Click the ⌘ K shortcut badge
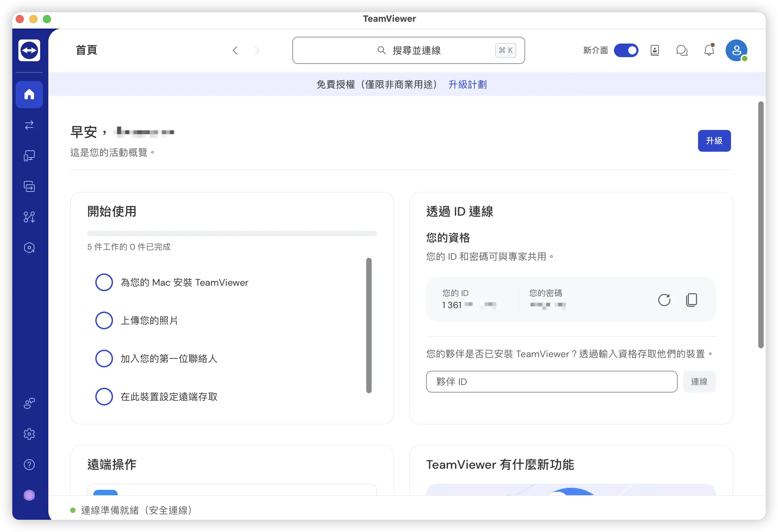This screenshot has height=532, width=778. point(506,50)
